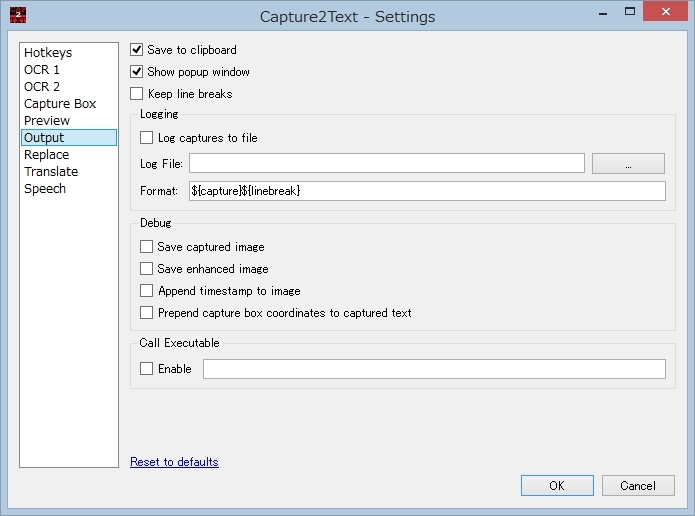Minimize the Settings window

(606, 12)
